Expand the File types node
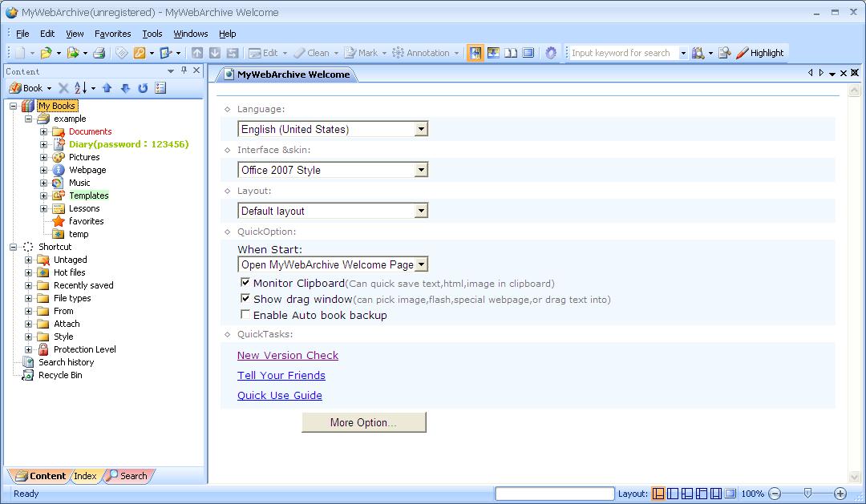The height and width of the screenshot is (504, 866). coord(28,299)
